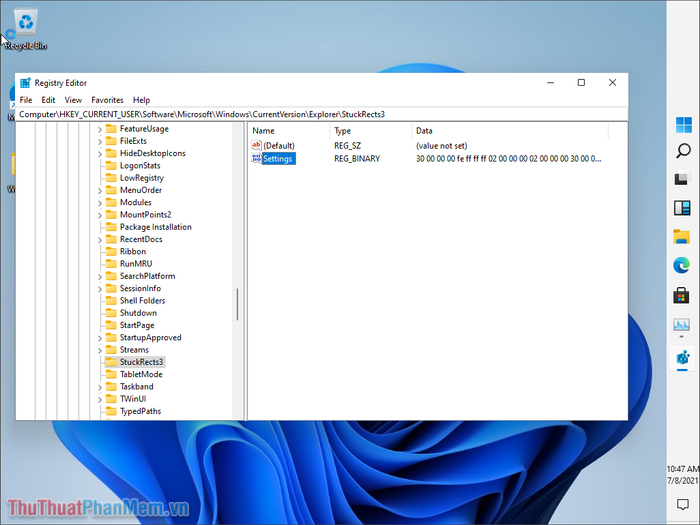The width and height of the screenshot is (700, 525).
Task: Select the Ribbon folder icon
Action: click(x=111, y=251)
